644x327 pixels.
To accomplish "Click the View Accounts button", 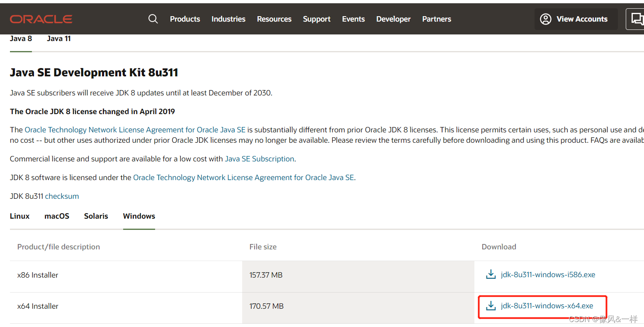I will coord(576,19).
